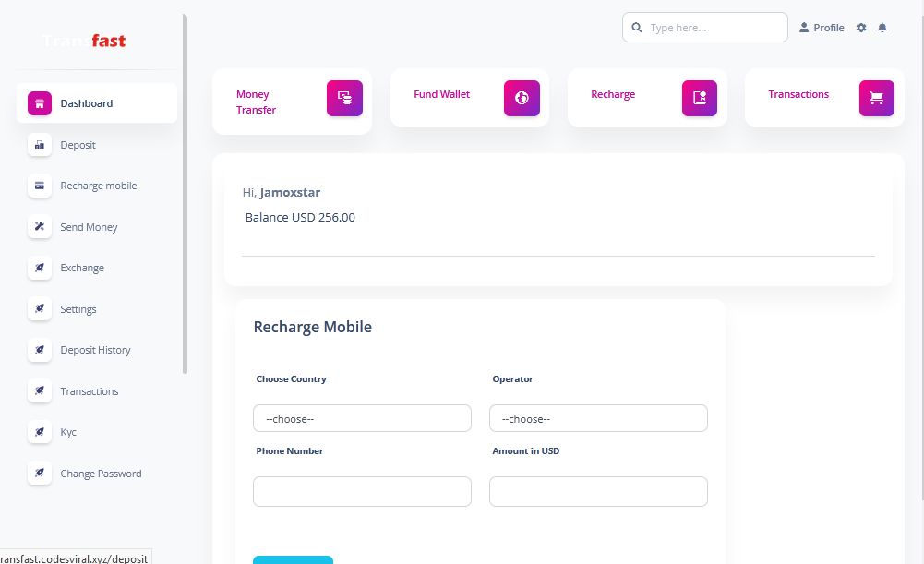This screenshot has height=564, width=924.
Task: Click the Fund Wallet card icon
Action: click(522, 99)
